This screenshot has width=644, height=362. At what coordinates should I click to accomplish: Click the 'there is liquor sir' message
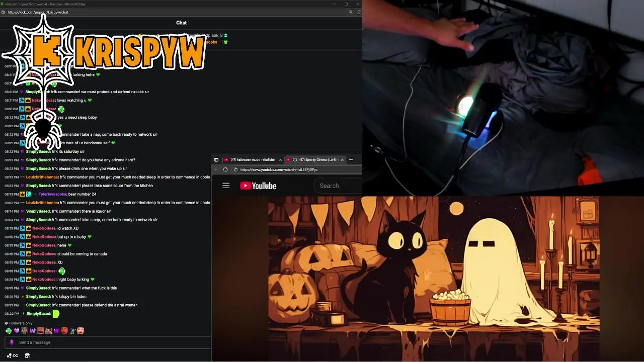tap(82, 211)
